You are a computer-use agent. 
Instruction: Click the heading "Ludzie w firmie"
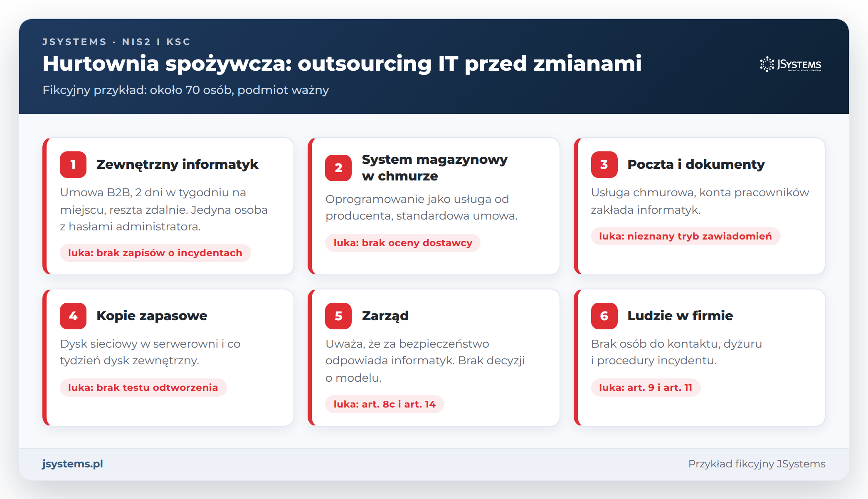click(x=680, y=316)
